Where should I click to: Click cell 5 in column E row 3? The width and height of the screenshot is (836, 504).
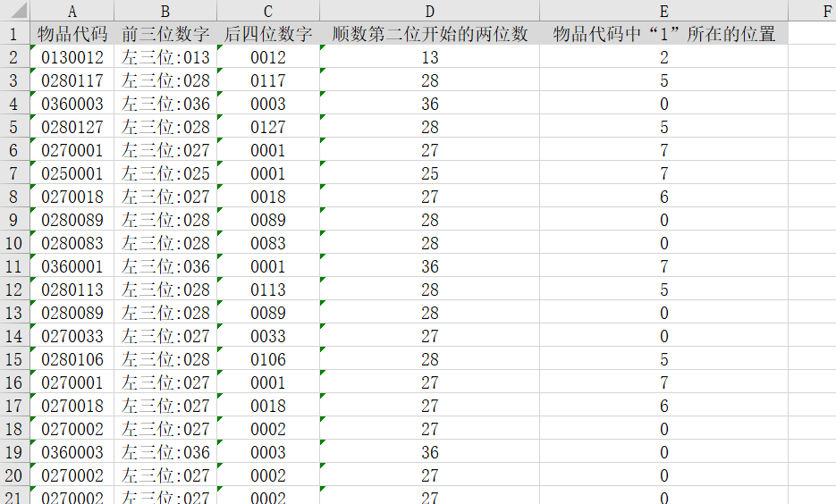tap(663, 80)
